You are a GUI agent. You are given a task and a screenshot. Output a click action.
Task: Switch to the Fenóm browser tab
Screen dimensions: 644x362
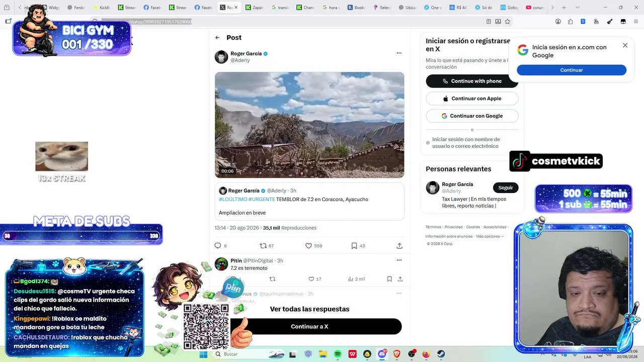coord(76,8)
